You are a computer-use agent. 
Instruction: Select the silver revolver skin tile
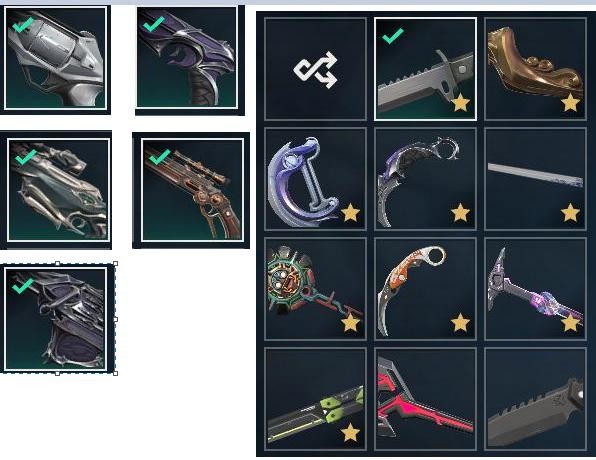pos(55,57)
